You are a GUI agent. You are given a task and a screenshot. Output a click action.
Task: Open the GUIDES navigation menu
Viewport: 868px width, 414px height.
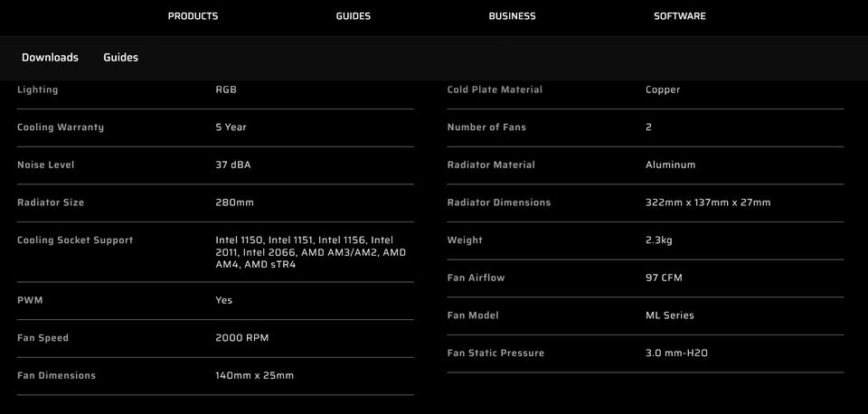(354, 16)
